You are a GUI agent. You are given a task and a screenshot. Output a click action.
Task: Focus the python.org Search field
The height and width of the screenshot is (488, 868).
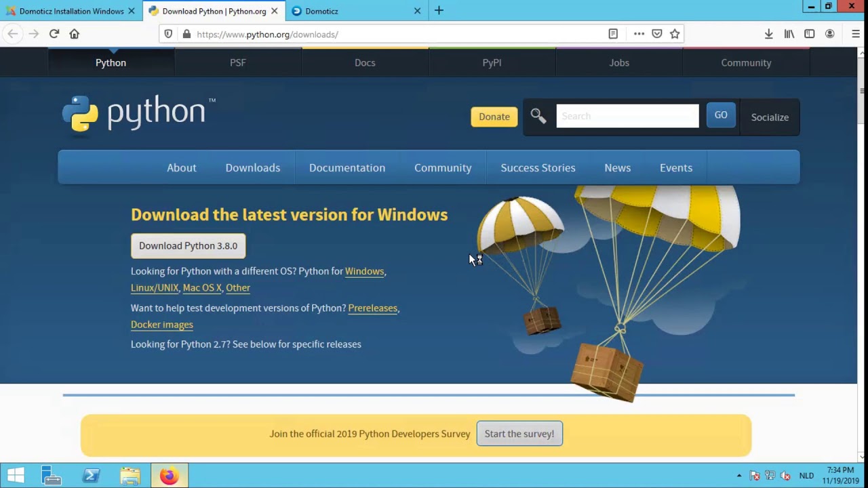pyautogui.click(x=627, y=116)
